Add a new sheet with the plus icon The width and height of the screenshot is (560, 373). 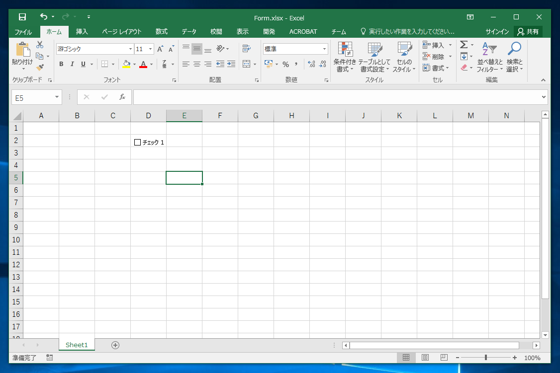tap(115, 345)
